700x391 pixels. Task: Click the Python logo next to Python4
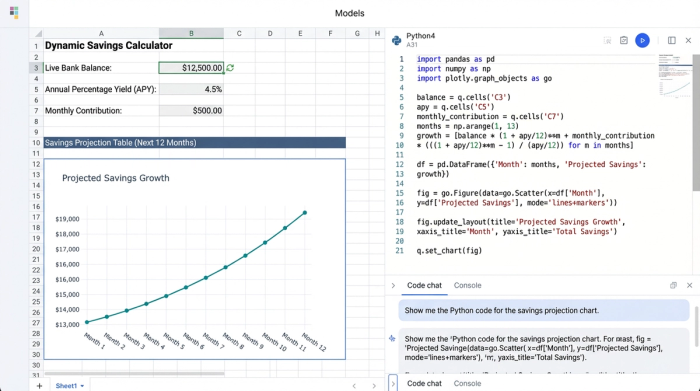(396, 41)
